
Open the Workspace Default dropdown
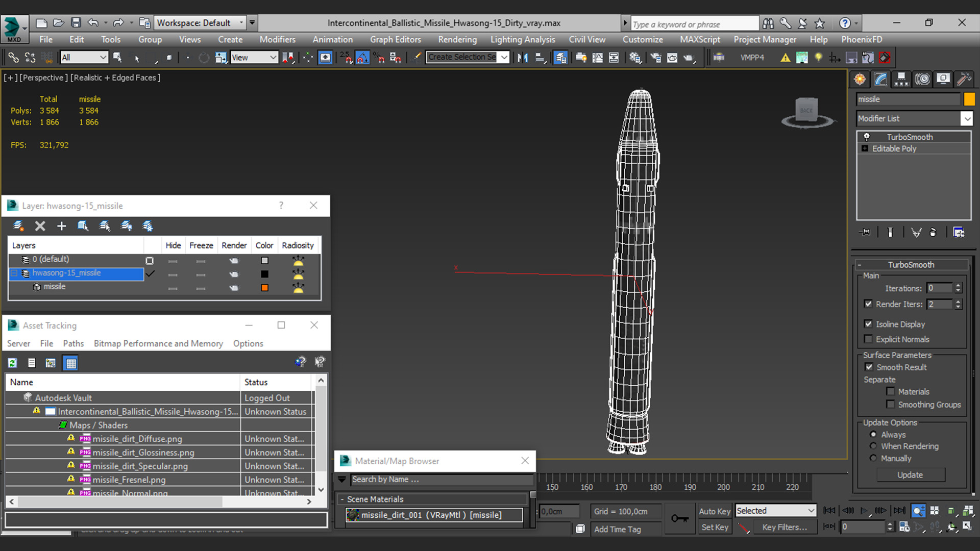point(200,23)
